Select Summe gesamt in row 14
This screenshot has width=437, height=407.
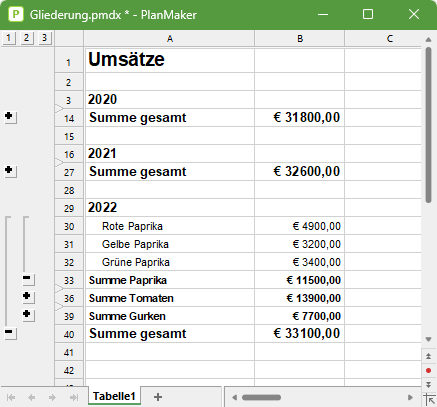click(170, 118)
